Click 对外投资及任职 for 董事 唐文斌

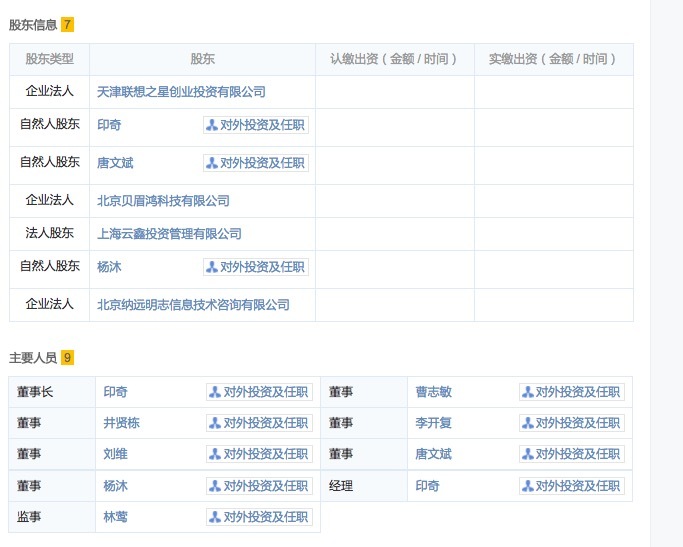[x=571, y=454]
